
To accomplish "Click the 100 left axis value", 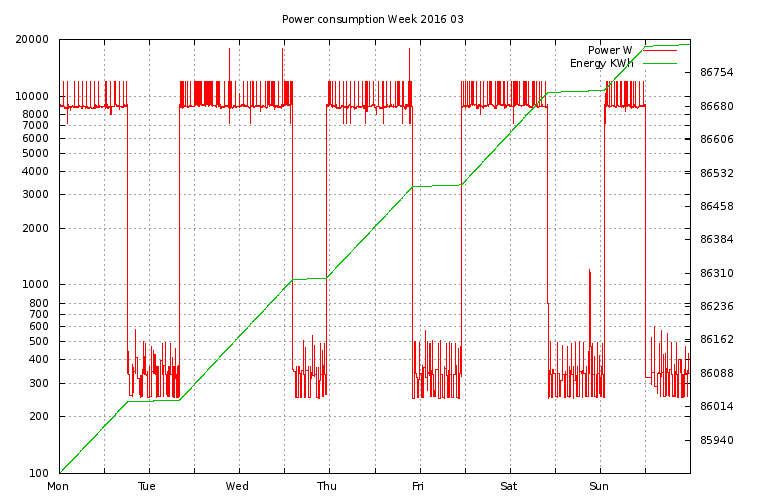I will pyautogui.click(x=39, y=473).
